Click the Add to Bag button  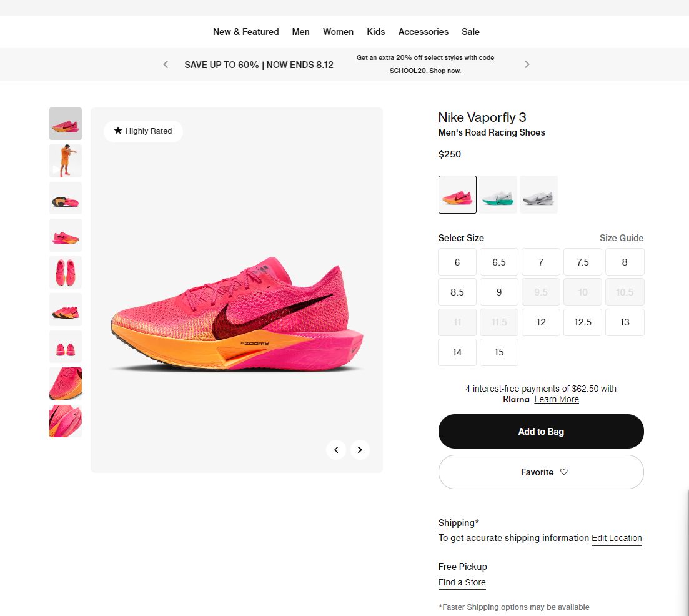pos(540,431)
